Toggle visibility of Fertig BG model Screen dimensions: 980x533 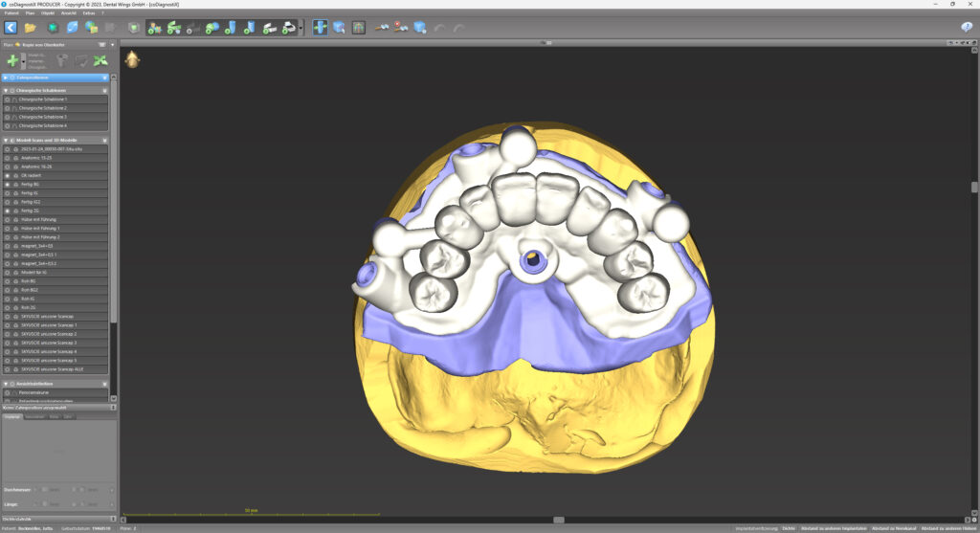pyautogui.click(x=8, y=185)
